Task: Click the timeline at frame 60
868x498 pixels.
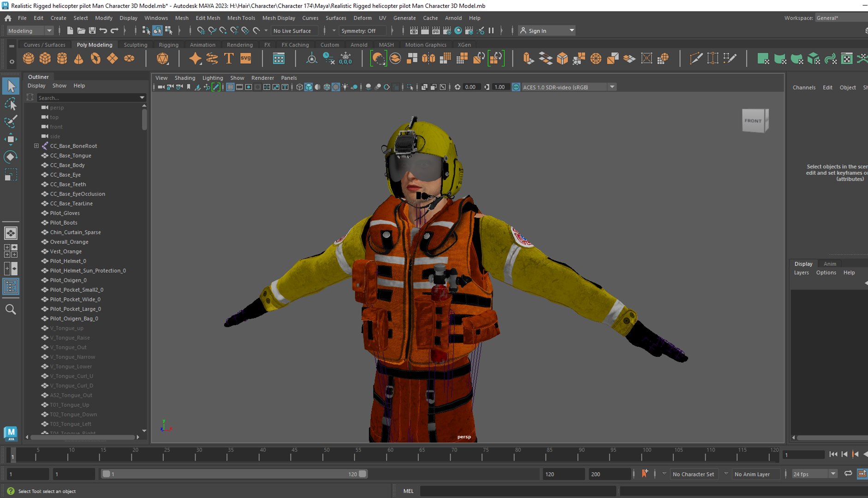Action: 390,455
